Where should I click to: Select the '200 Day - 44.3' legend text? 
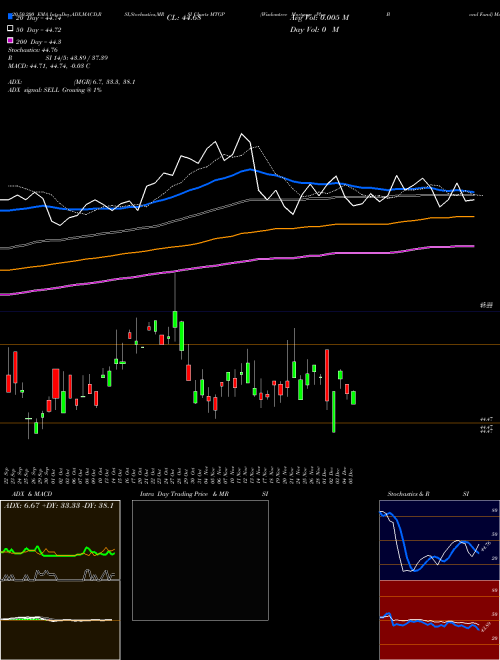click(40, 42)
